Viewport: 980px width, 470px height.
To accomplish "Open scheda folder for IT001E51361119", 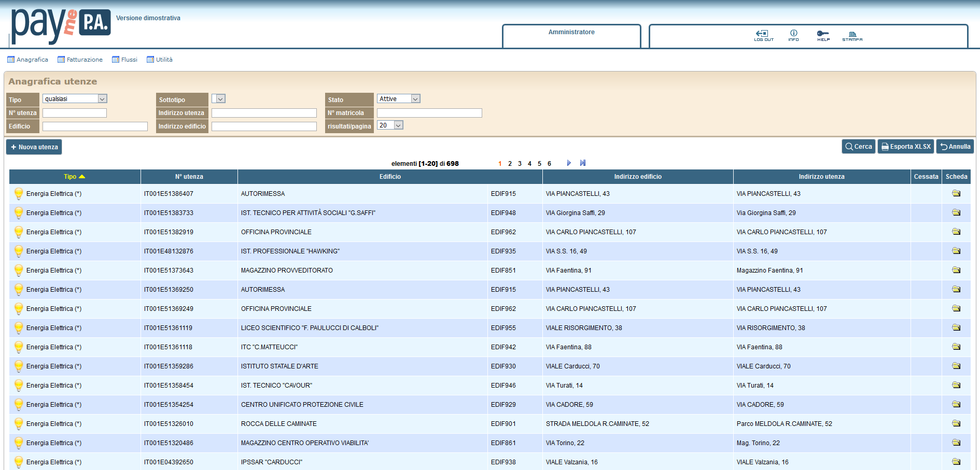I will coord(956,327).
